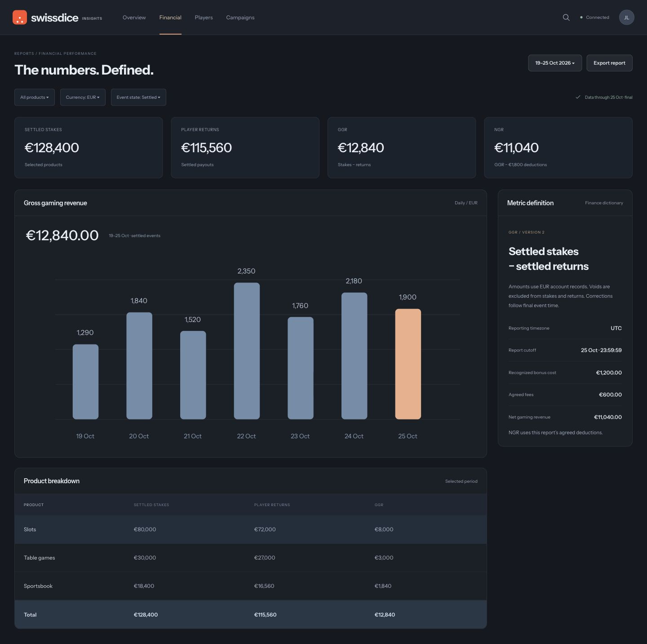Open the Campaigns tab
This screenshot has height=644, width=647.
pos(240,18)
